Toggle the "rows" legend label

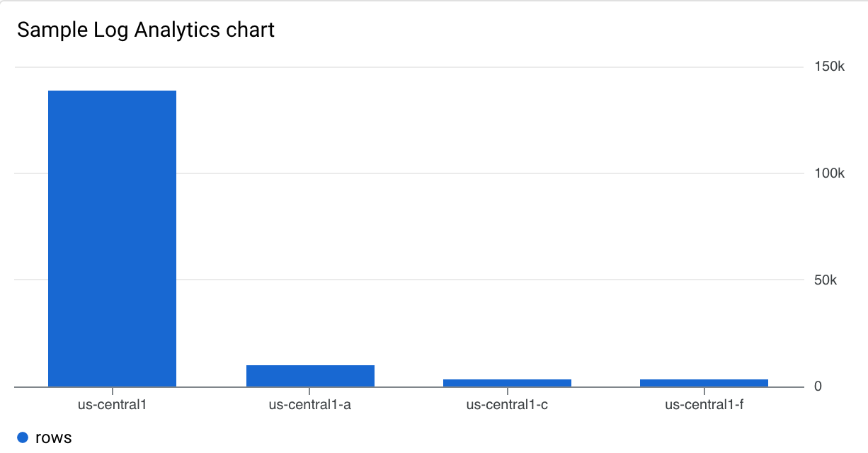pyautogui.click(x=54, y=437)
